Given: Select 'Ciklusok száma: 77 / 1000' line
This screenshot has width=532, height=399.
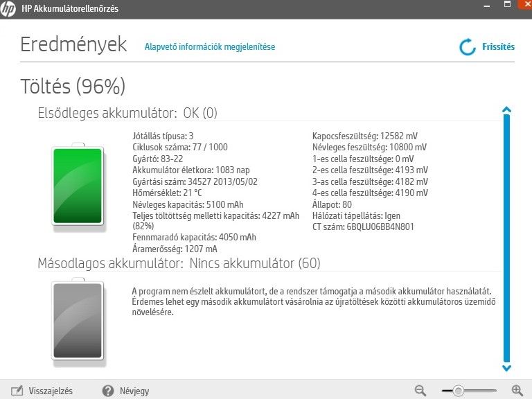Looking at the screenshot, I should pyautogui.click(x=180, y=148).
